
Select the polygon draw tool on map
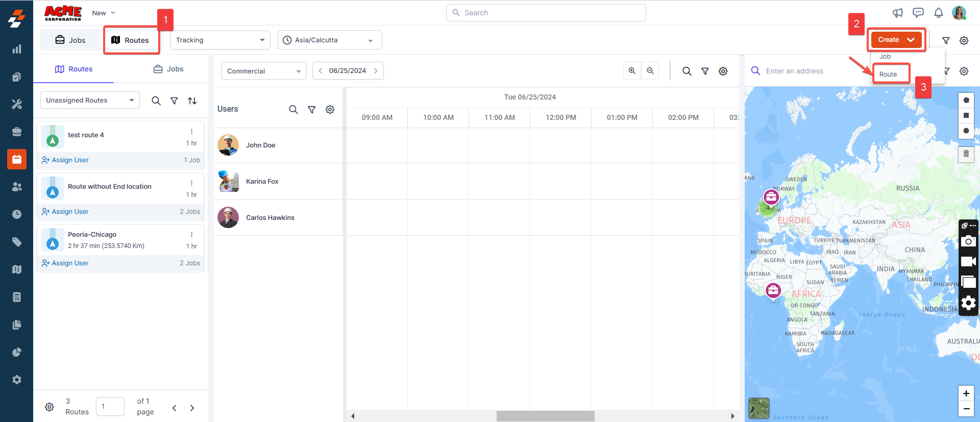point(966,100)
